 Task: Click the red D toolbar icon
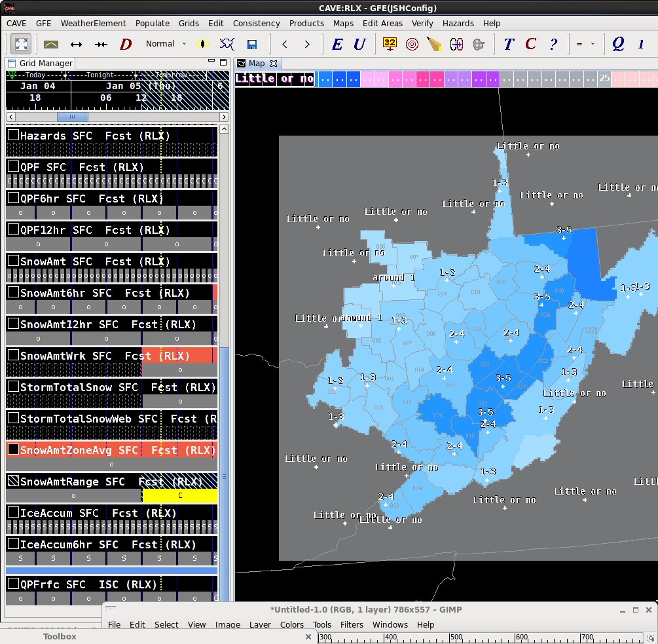(126, 44)
